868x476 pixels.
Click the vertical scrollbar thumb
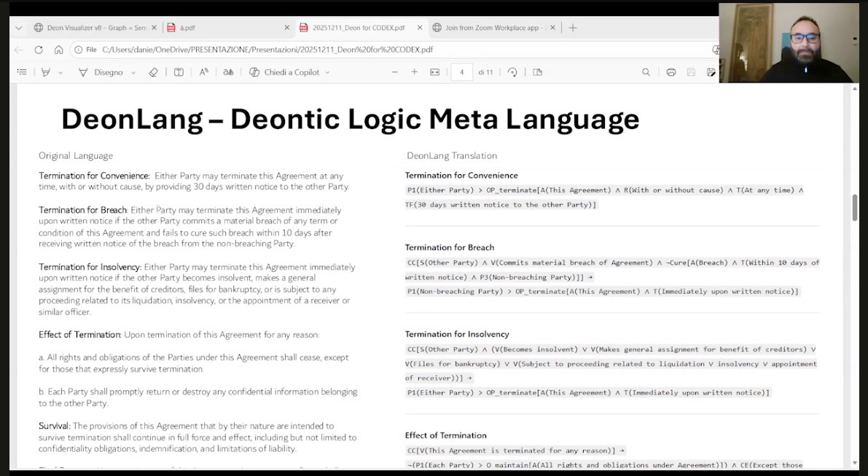pos(855,208)
